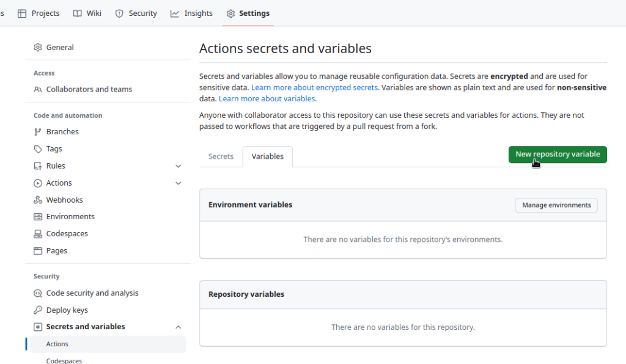
Task: Click the New repository variable button
Action: [x=557, y=155]
